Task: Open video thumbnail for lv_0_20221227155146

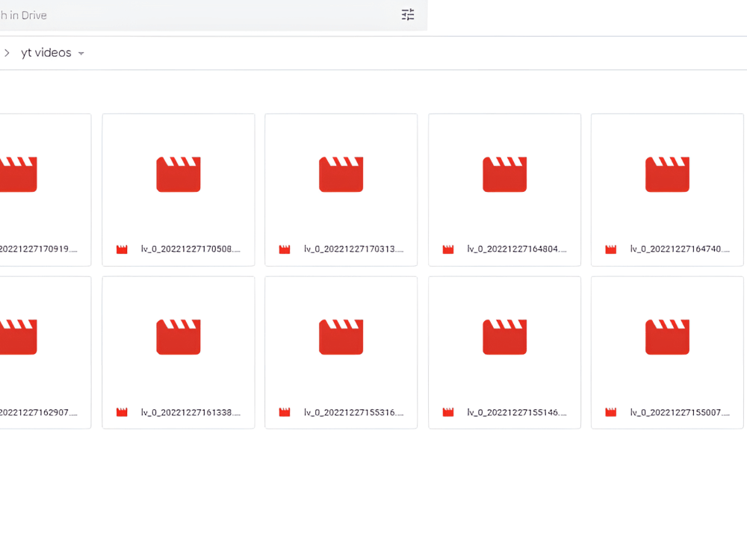Action: (x=504, y=337)
